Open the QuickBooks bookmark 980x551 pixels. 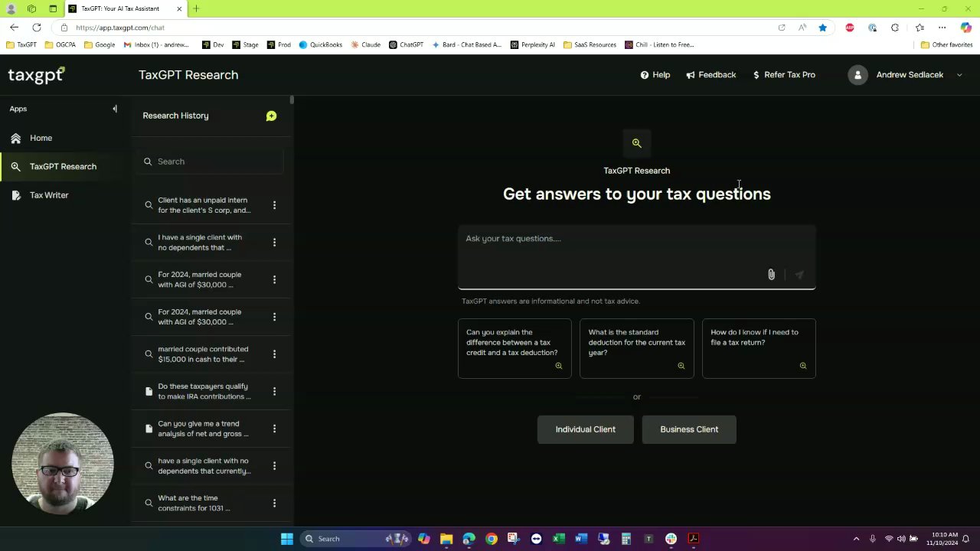click(x=321, y=44)
